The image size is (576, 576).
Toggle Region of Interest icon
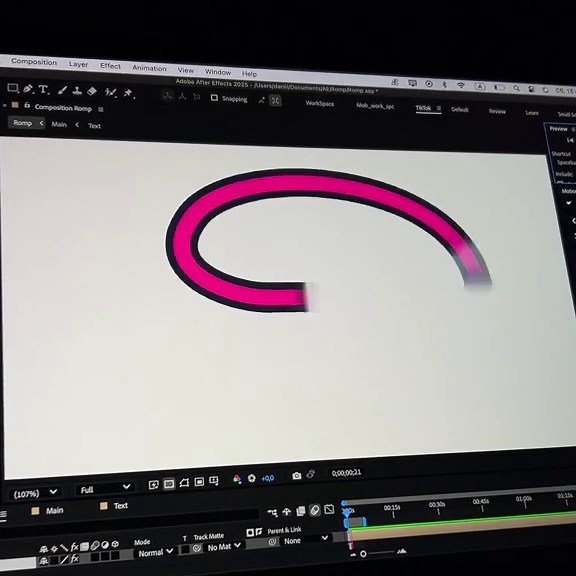pos(184,482)
